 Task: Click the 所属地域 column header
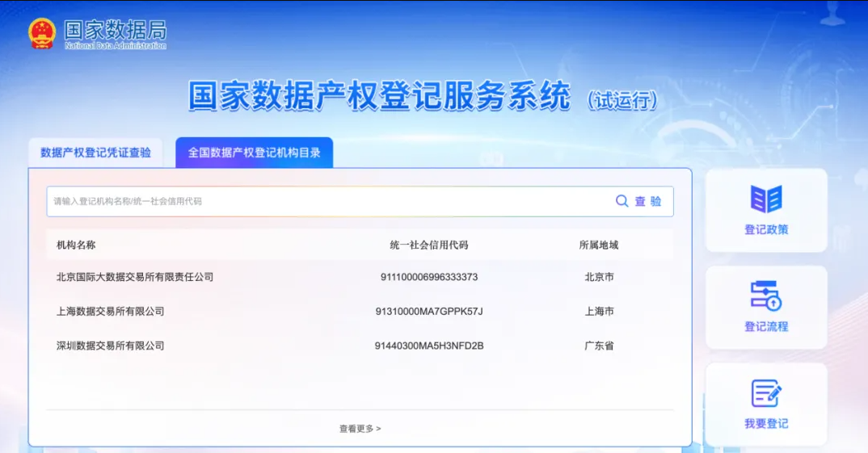pos(599,245)
